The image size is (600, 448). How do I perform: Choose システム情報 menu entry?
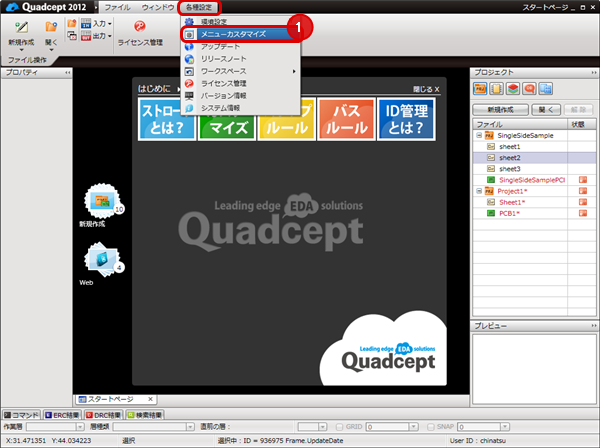(x=240, y=108)
